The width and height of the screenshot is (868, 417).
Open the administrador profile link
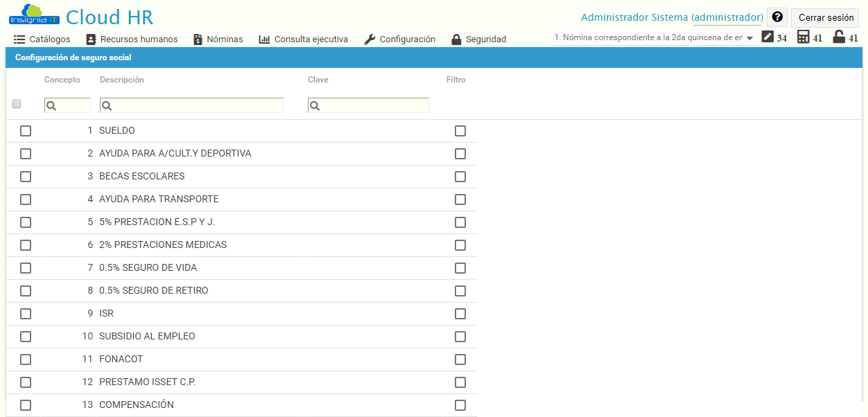[727, 17]
